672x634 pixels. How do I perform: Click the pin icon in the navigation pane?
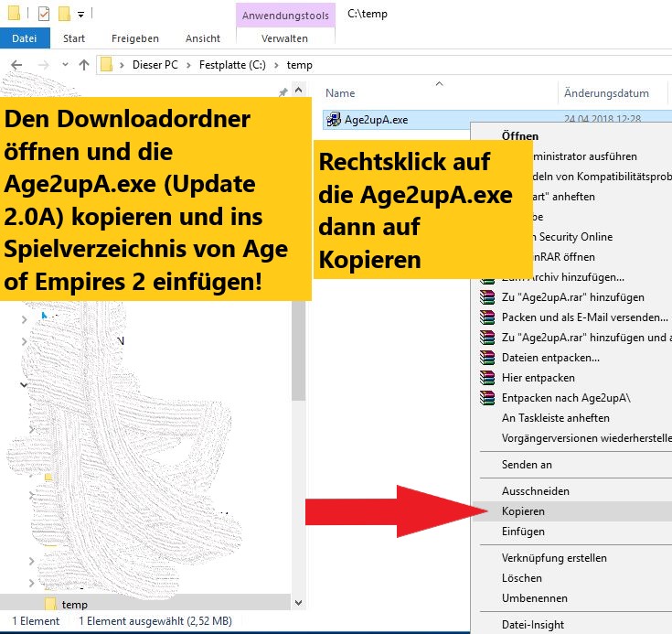point(283,92)
